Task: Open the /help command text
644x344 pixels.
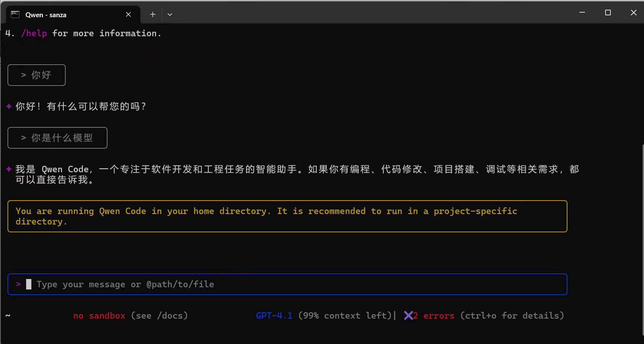Action: tap(34, 33)
